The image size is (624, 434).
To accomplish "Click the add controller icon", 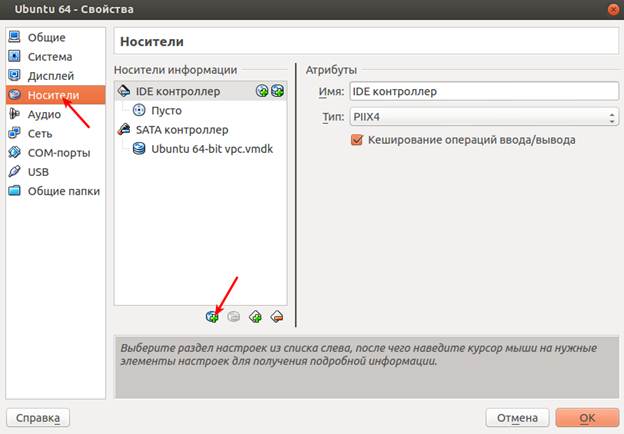I will click(255, 317).
